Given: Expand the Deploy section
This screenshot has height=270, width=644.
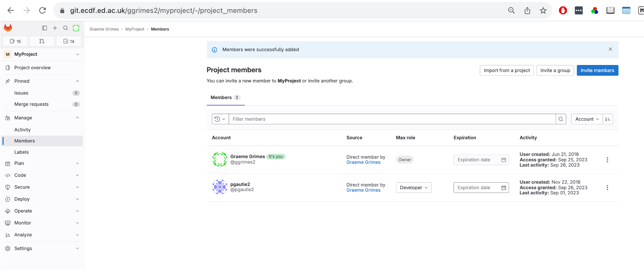Looking at the screenshot, I should click(x=77, y=199).
